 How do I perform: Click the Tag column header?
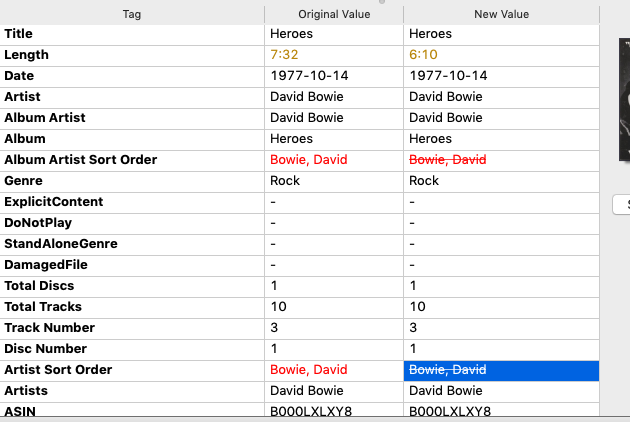pyautogui.click(x=132, y=14)
